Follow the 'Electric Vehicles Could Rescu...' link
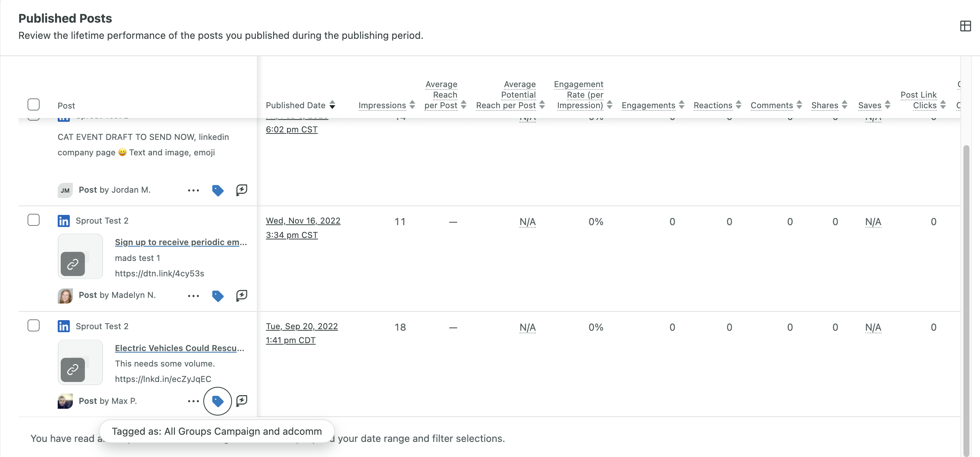The height and width of the screenshot is (457, 980). pyautogui.click(x=180, y=348)
